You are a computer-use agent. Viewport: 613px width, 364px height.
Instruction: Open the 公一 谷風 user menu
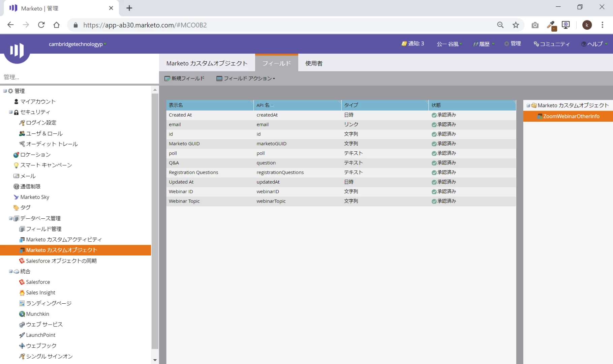click(449, 44)
